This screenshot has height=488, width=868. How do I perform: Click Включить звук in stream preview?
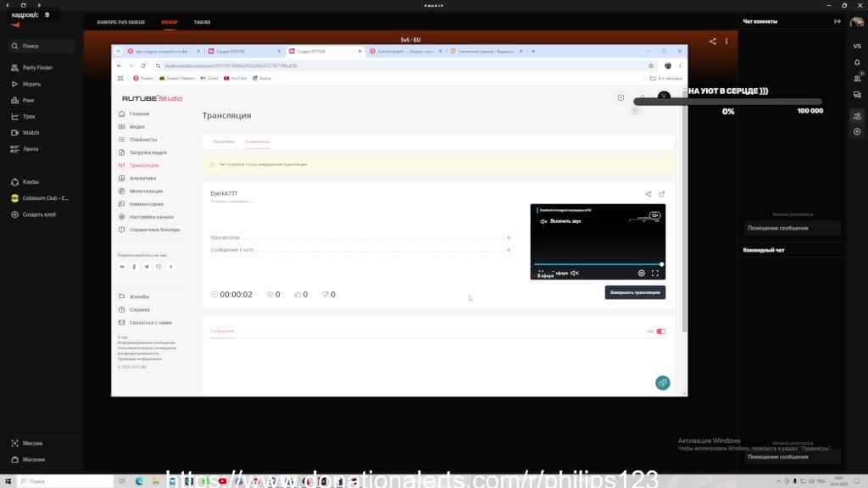click(561, 221)
